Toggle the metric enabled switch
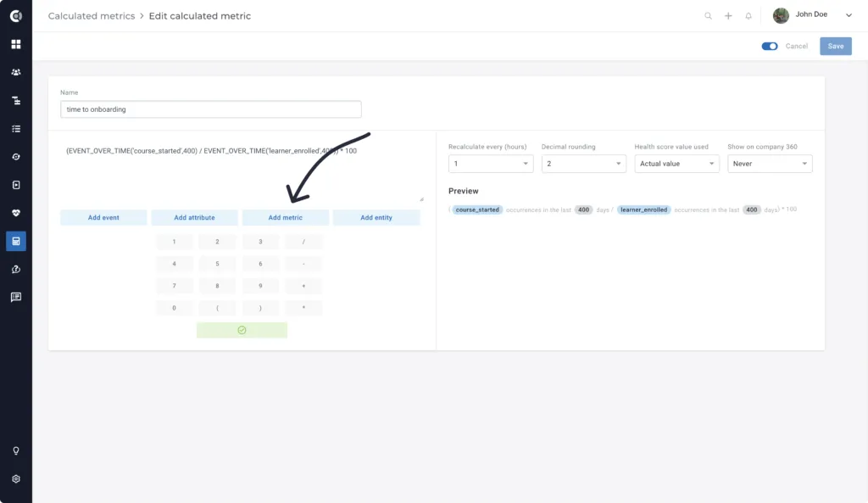This screenshot has width=868, height=503. (770, 46)
